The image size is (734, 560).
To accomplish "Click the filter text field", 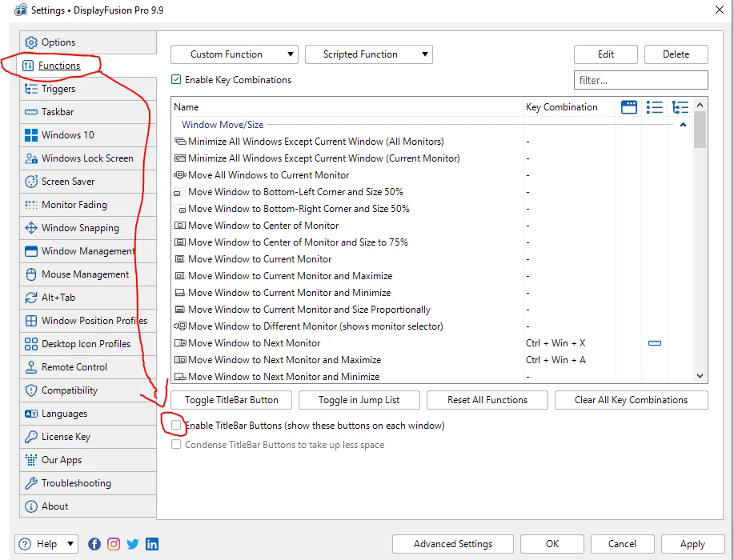I will [641, 80].
